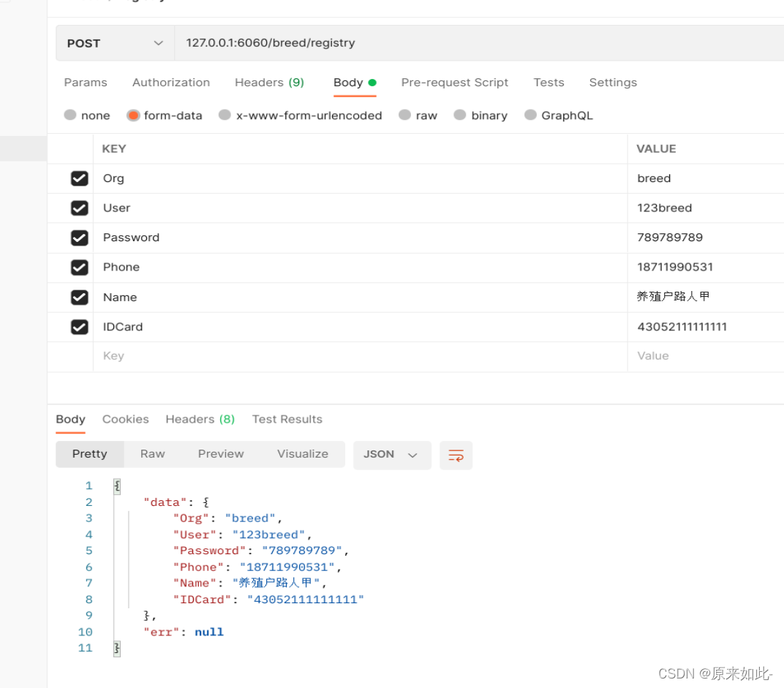
Task: Click the empty Key input cell
Action: pos(360,357)
